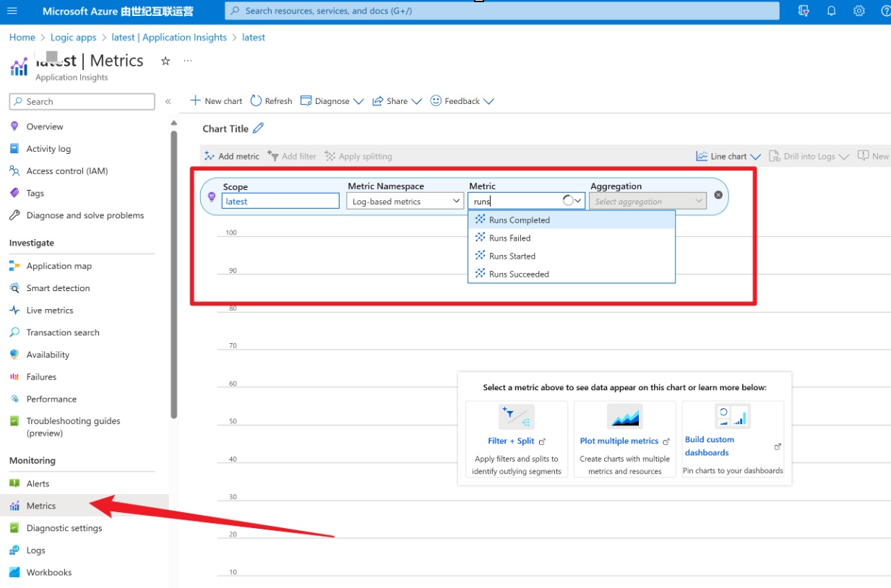
Task: Click the pencil icon beside Chart Title
Action: click(258, 129)
